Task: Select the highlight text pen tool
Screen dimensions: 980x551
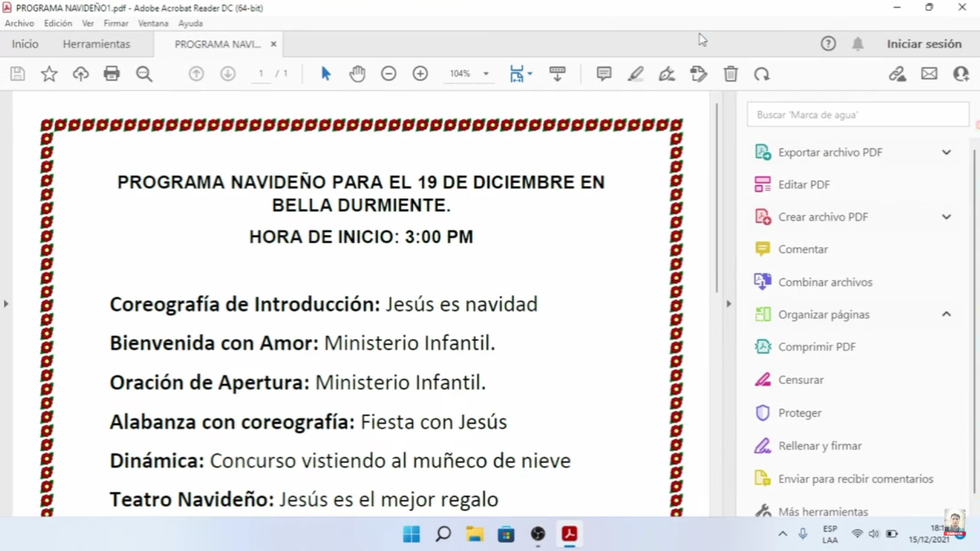Action: tap(635, 74)
